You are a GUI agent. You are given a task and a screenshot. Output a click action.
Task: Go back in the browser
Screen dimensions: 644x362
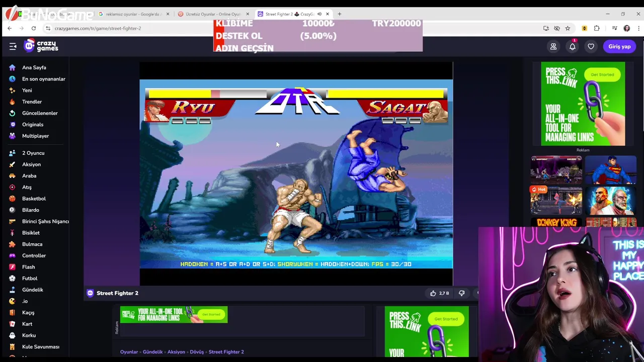(10, 28)
